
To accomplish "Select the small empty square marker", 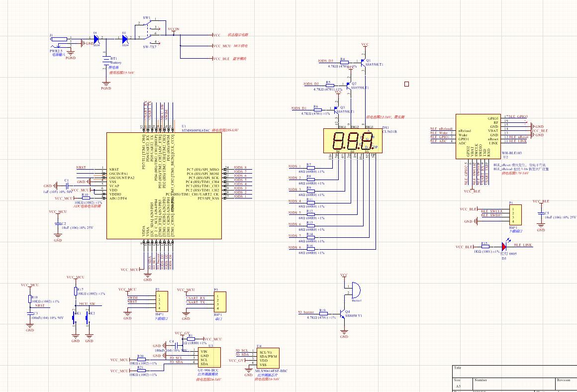I will (406, 84).
